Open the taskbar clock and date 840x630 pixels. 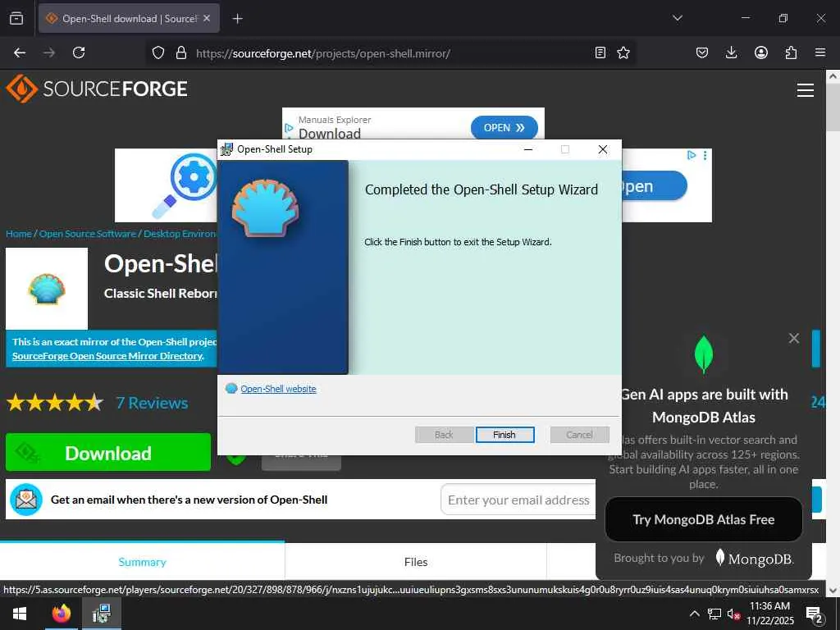770,614
